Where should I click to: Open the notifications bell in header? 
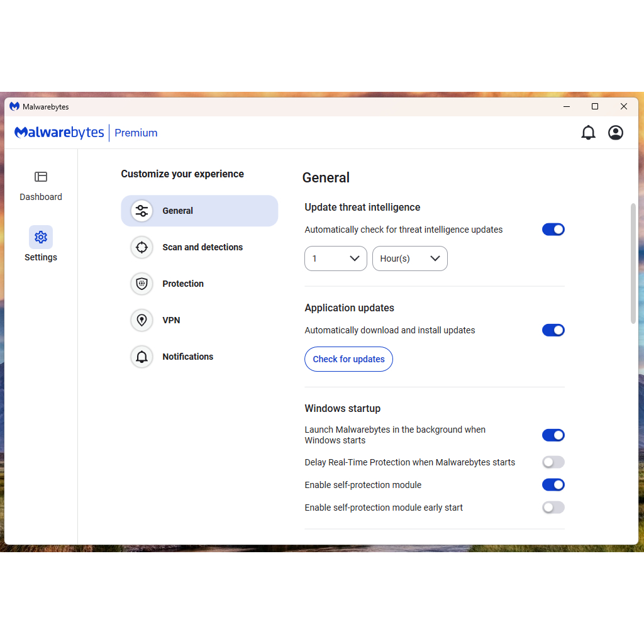(588, 133)
